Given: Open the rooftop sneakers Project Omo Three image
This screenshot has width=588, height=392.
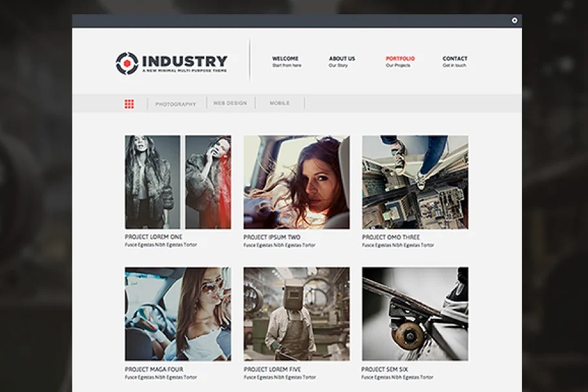Looking at the screenshot, I should [x=415, y=182].
